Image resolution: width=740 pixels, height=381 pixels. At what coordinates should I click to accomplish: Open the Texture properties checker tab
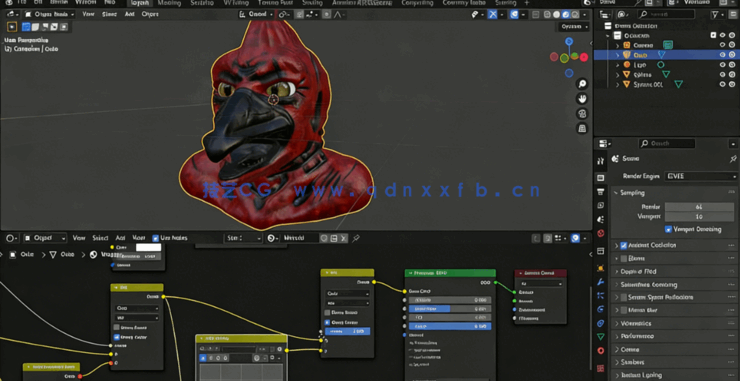600,368
